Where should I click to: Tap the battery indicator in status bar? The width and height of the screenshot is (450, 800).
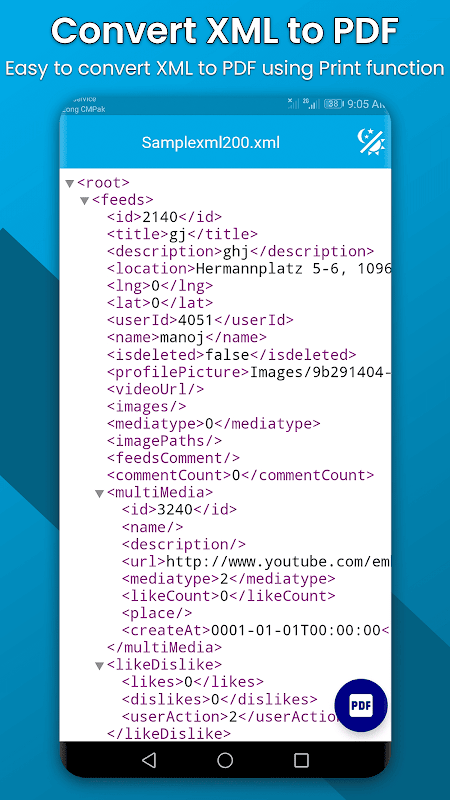pyautogui.click(x=333, y=104)
